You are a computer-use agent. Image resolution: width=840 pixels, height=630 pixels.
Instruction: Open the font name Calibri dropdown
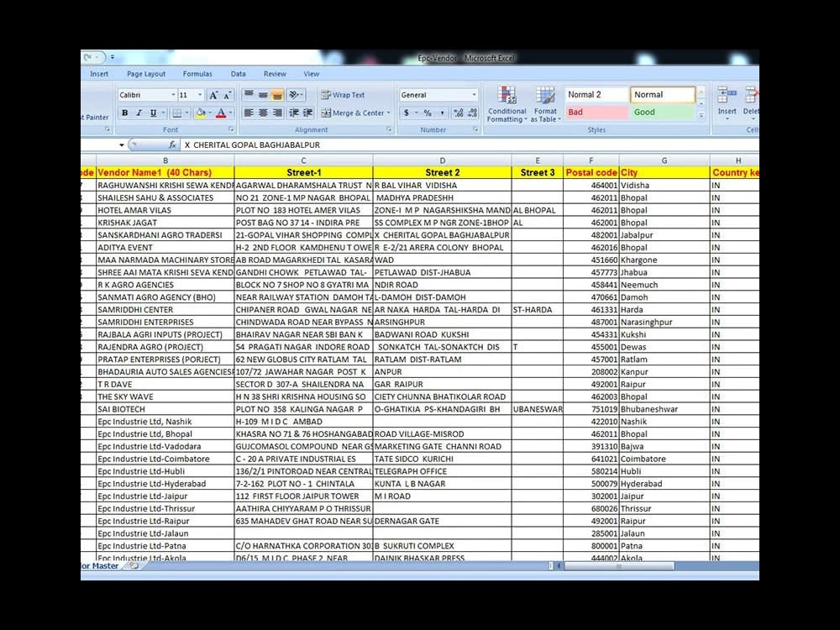(173, 95)
